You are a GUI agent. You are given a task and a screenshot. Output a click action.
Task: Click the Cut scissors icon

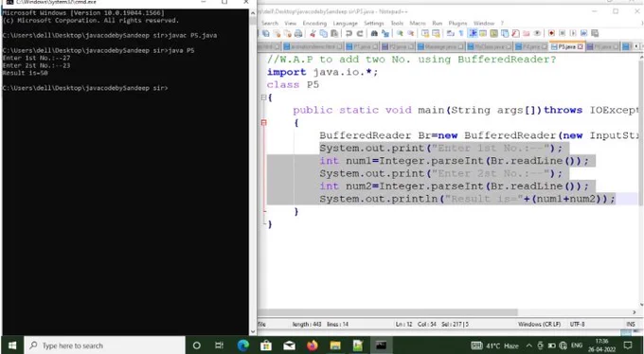coord(313,33)
